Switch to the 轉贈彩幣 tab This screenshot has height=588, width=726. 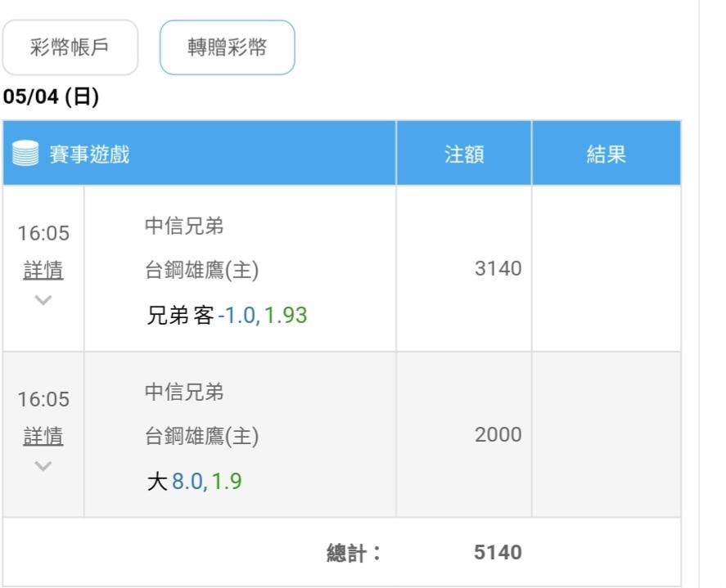227,47
